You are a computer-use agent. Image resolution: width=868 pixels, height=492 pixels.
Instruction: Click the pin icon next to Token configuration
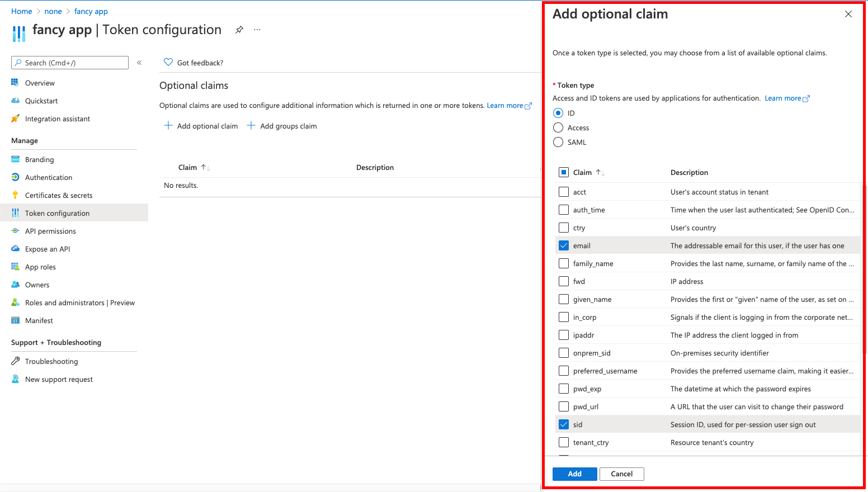coord(239,30)
